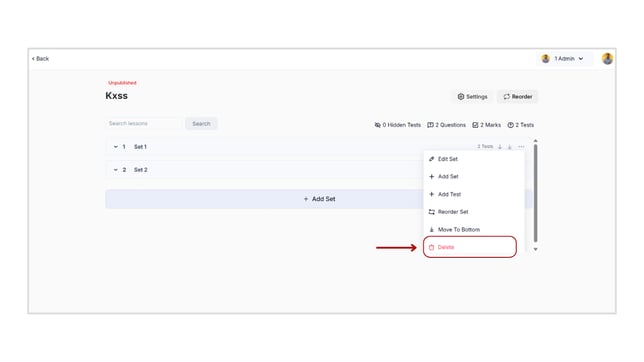Click the large Add Set button
The width and height of the screenshot is (644, 362).
pyautogui.click(x=319, y=199)
